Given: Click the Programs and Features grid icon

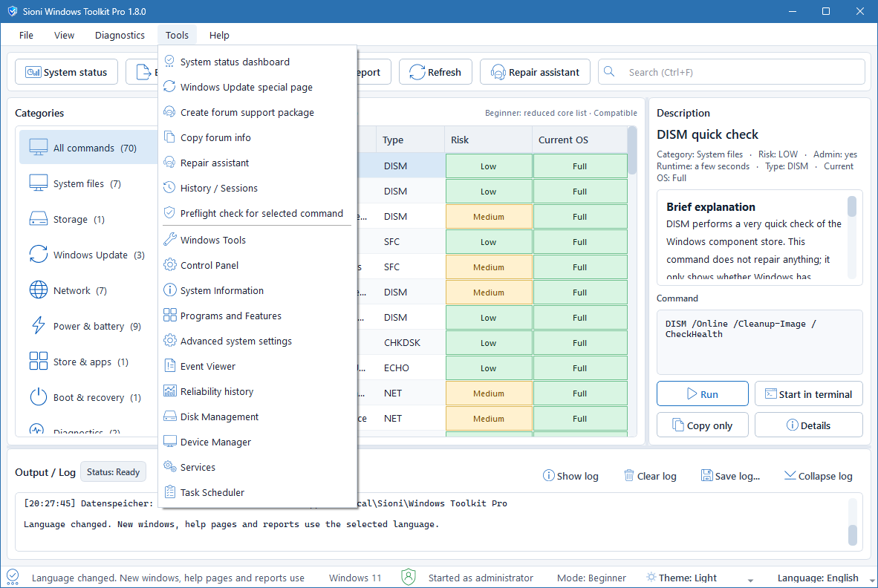Looking at the screenshot, I should [169, 315].
